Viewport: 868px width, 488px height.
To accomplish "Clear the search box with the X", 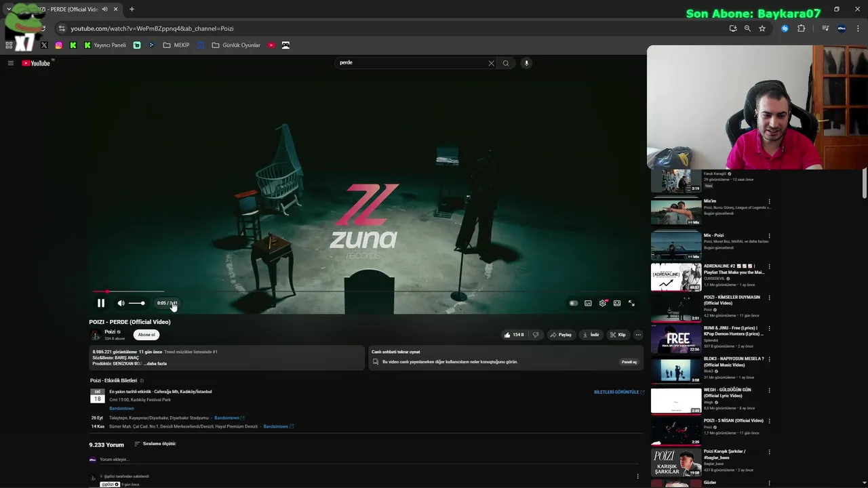I will (x=491, y=63).
